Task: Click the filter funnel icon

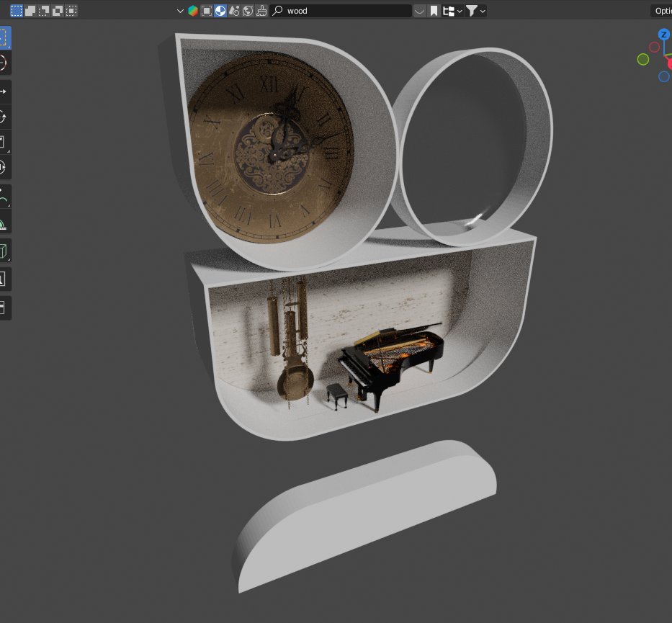Action: pos(472,11)
